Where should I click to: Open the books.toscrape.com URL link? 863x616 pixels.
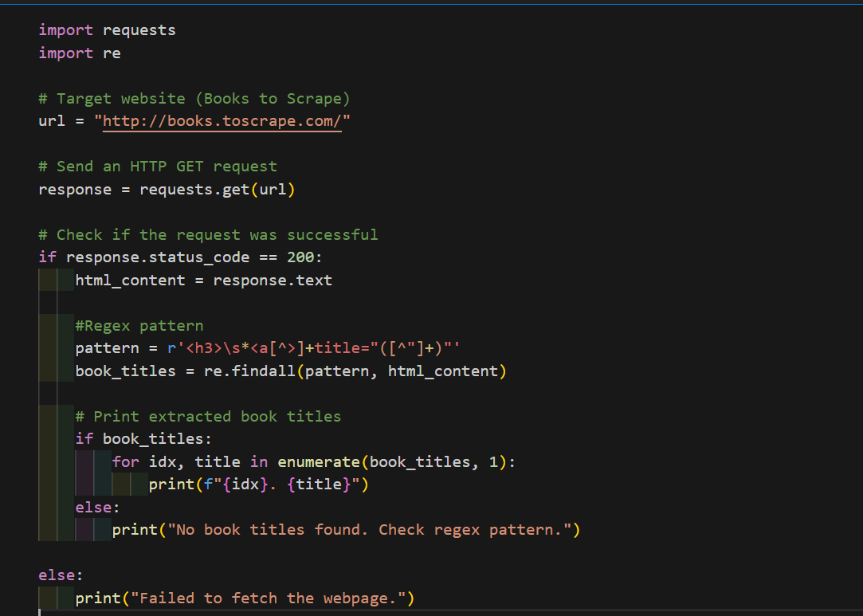[222, 121]
